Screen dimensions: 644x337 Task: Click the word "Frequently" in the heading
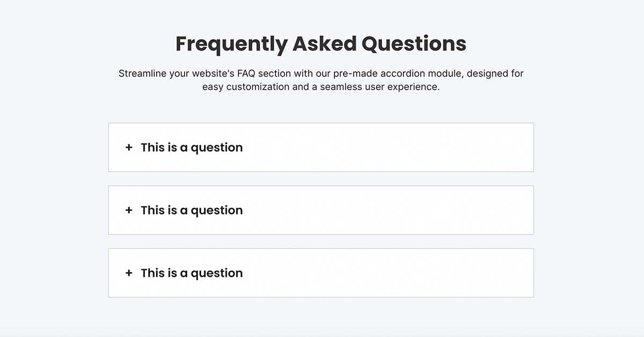(x=231, y=45)
